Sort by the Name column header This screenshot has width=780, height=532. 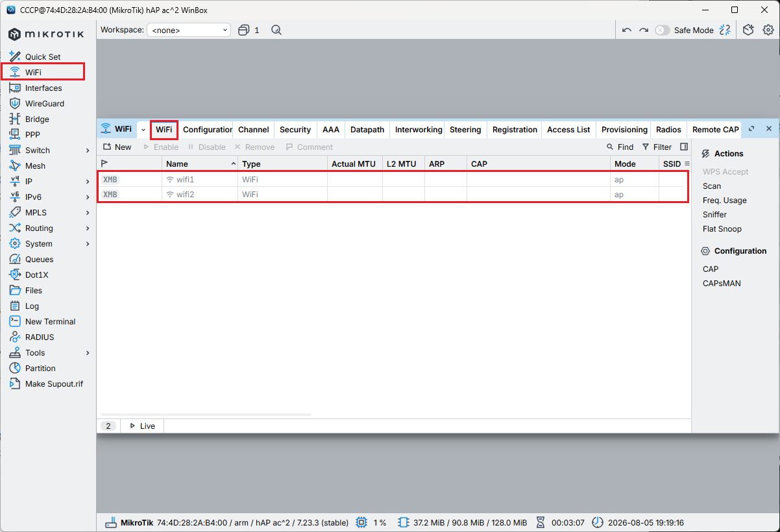(x=200, y=164)
